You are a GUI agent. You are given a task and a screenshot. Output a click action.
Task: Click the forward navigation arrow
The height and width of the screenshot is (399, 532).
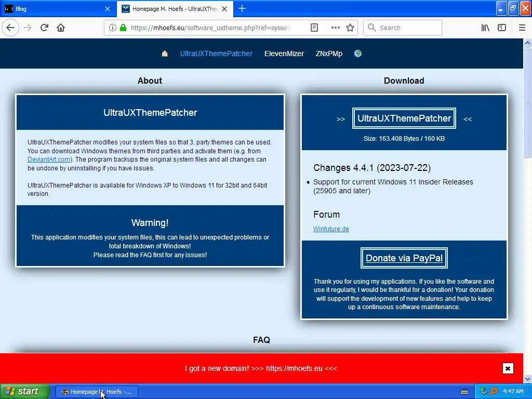coord(28,28)
